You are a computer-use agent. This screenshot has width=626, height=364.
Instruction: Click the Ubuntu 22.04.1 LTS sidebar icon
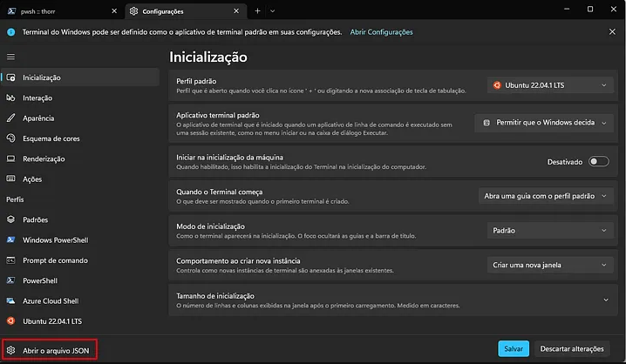click(x=10, y=321)
